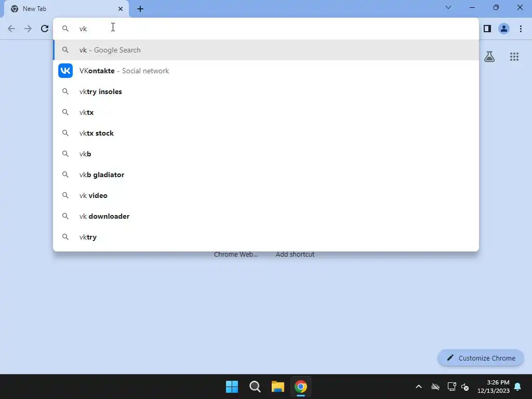Open the clock showing 3:26 PM
The image size is (532, 399).
pyautogui.click(x=494, y=387)
